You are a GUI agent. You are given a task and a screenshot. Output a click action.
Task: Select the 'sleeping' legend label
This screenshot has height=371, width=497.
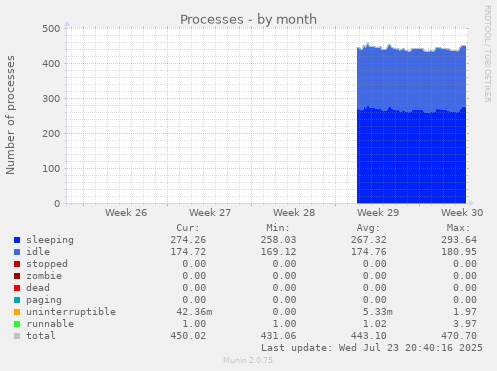click(50, 240)
